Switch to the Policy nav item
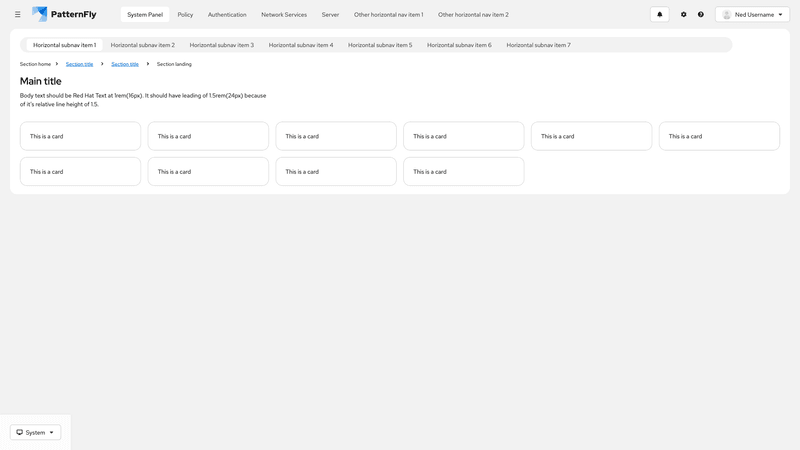 click(185, 15)
